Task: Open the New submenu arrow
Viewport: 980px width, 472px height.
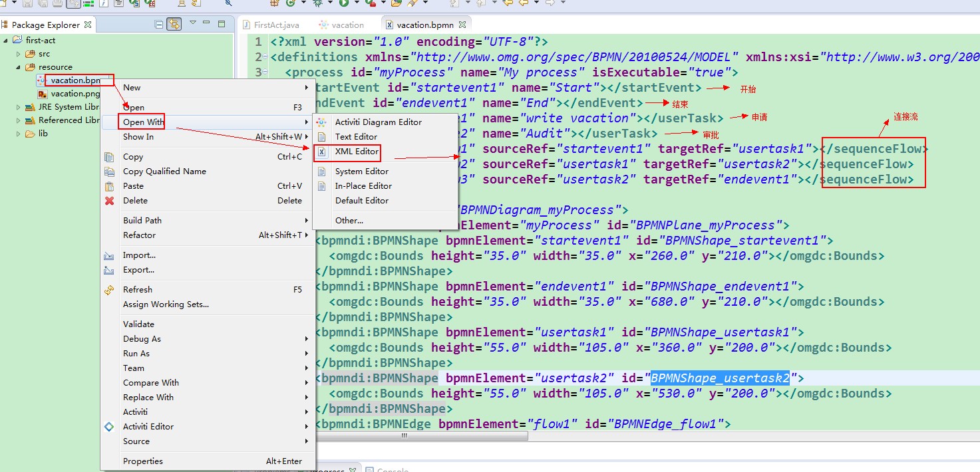Action: 307,88
